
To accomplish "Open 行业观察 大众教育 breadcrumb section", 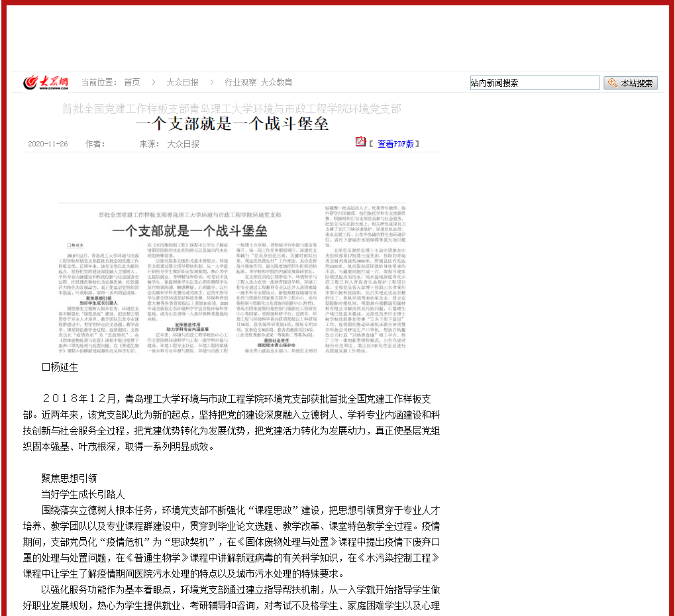I will (258, 82).
